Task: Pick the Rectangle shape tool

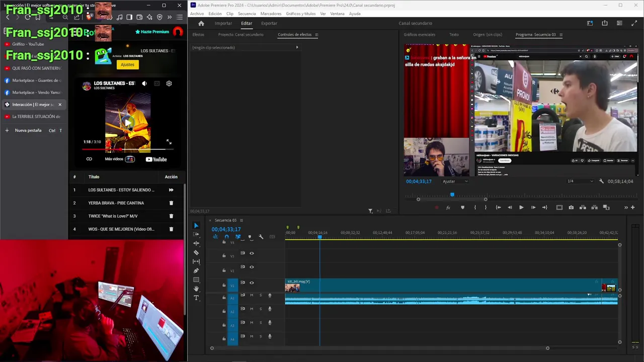Action: (196, 280)
